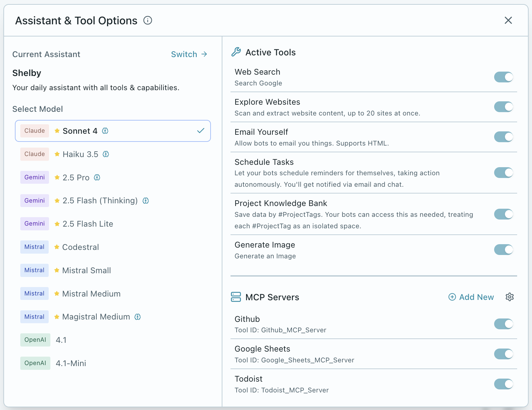The height and width of the screenshot is (410, 532).
Task: Click the Mistral badge on the Codestral row
Action: [x=34, y=247]
